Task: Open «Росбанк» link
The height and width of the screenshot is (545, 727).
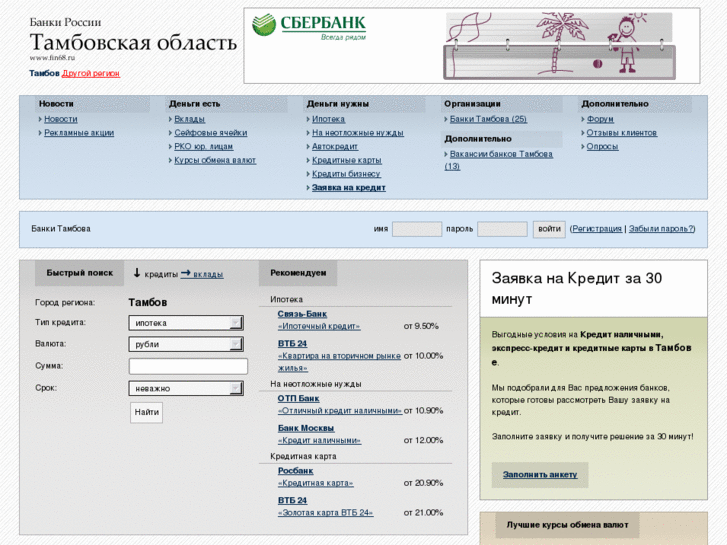Action: (x=295, y=471)
